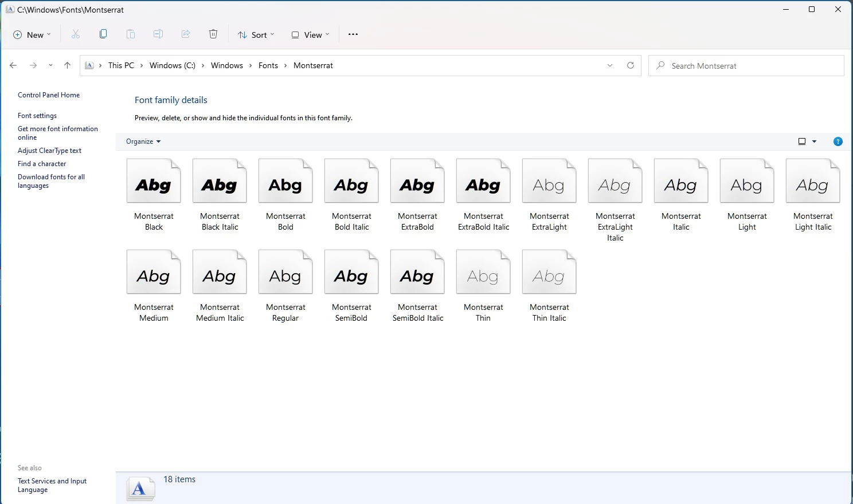Open Adjust ClearType text link
Viewport: 853px width, 504px height.
point(49,151)
